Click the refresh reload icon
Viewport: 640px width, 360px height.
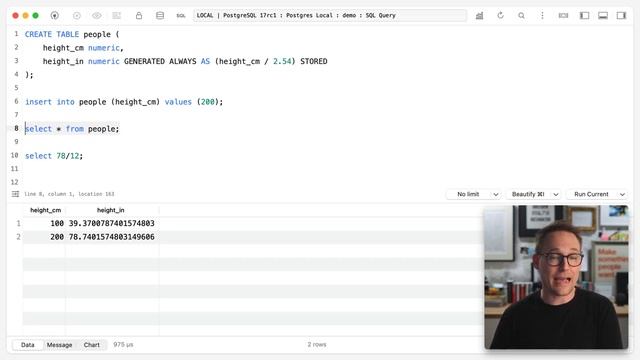click(x=500, y=16)
